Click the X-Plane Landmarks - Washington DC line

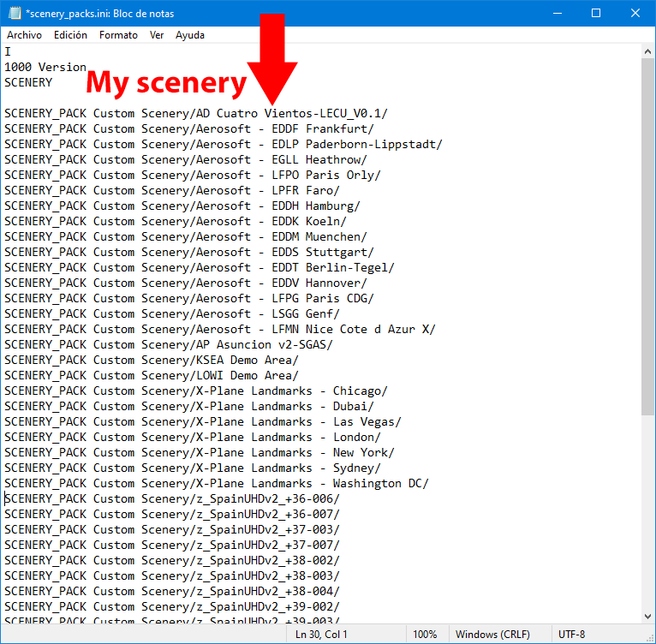pos(217,484)
